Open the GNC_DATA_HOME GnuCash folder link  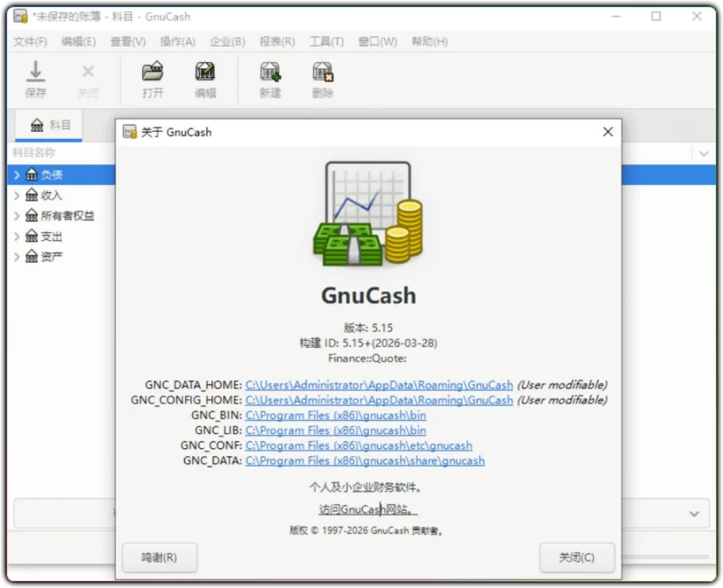coord(379,385)
